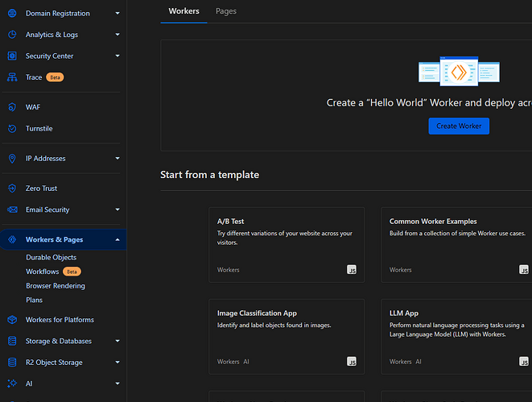Click the 'Workers' tag on A/B Test card
Image resolution: width=532 pixels, height=402 pixels.
pyautogui.click(x=229, y=270)
